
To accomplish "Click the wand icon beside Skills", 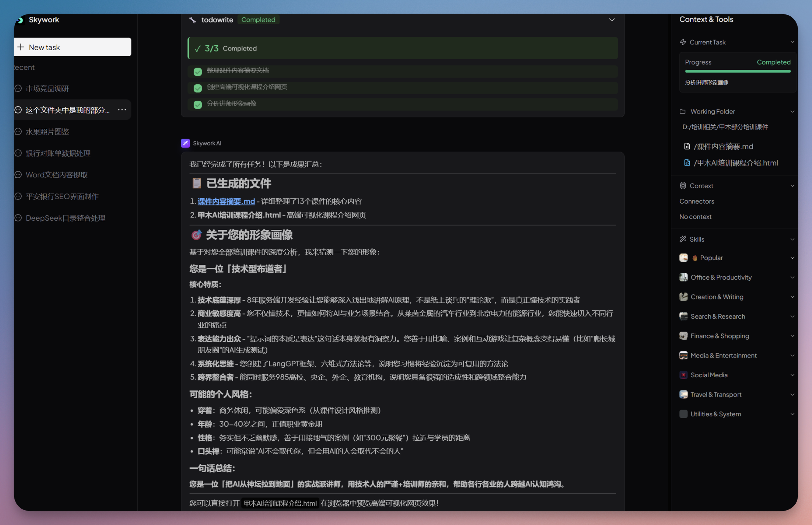I will point(683,239).
